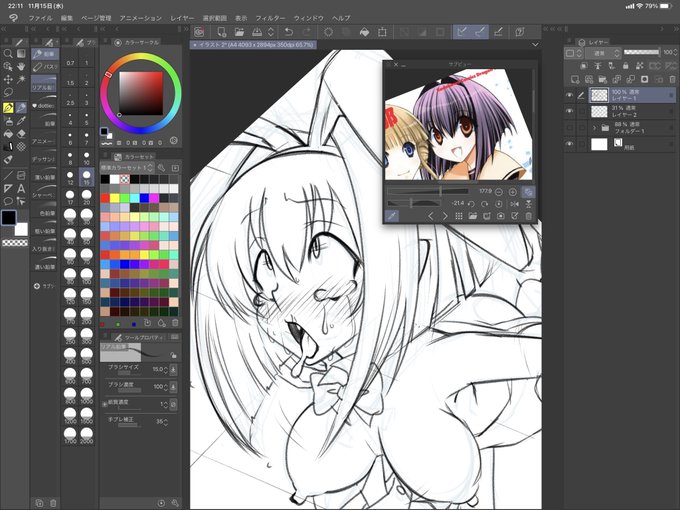Click the Fill bucket icon in command bar
680x510 pixels.
[364, 32]
